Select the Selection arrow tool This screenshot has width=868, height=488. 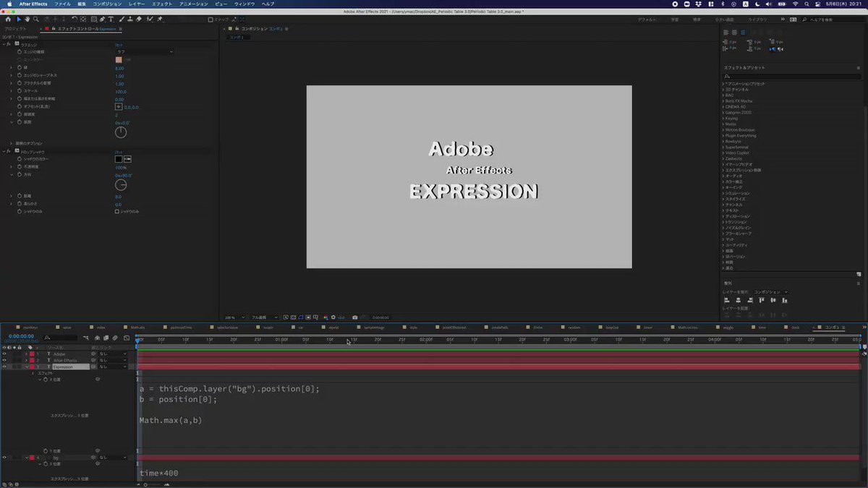19,19
